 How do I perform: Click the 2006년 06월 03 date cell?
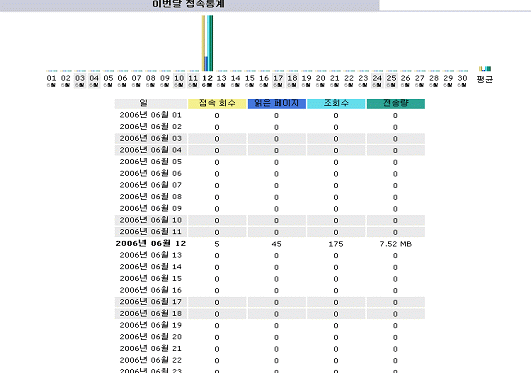(x=151, y=139)
